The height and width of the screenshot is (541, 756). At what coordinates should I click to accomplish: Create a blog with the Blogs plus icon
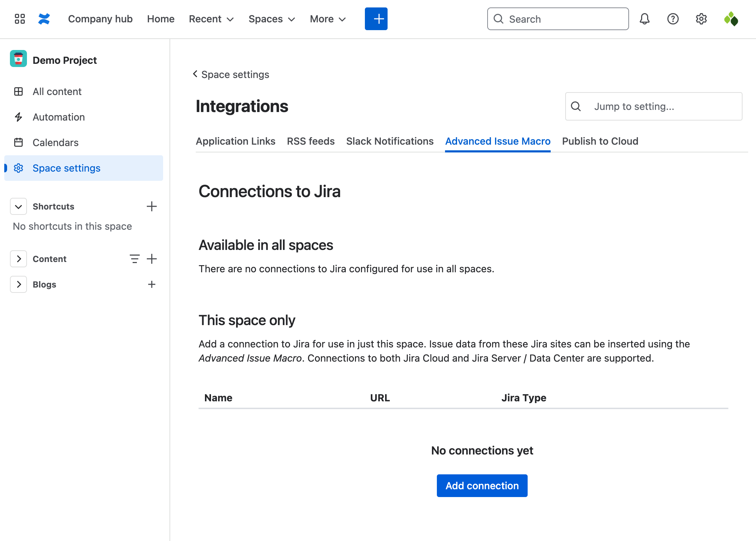152,284
